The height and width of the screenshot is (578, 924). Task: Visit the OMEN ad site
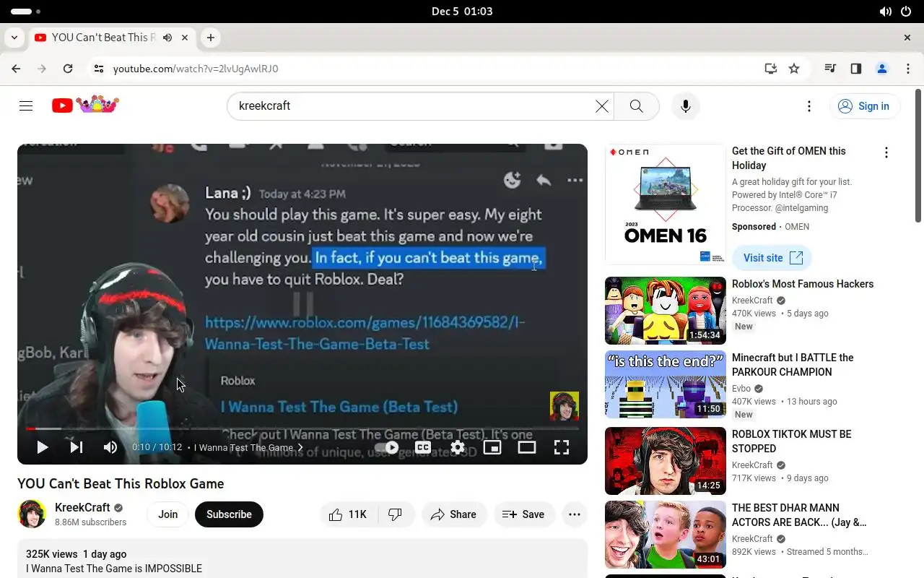[x=772, y=258]
